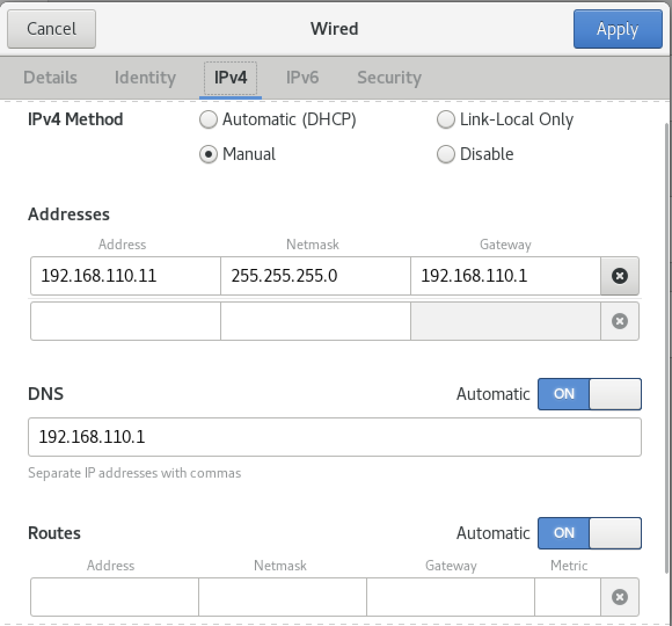This screenshot has width=672, height=626.
Task: Click the DNS section heading
Action: click(x=45, y=394)
